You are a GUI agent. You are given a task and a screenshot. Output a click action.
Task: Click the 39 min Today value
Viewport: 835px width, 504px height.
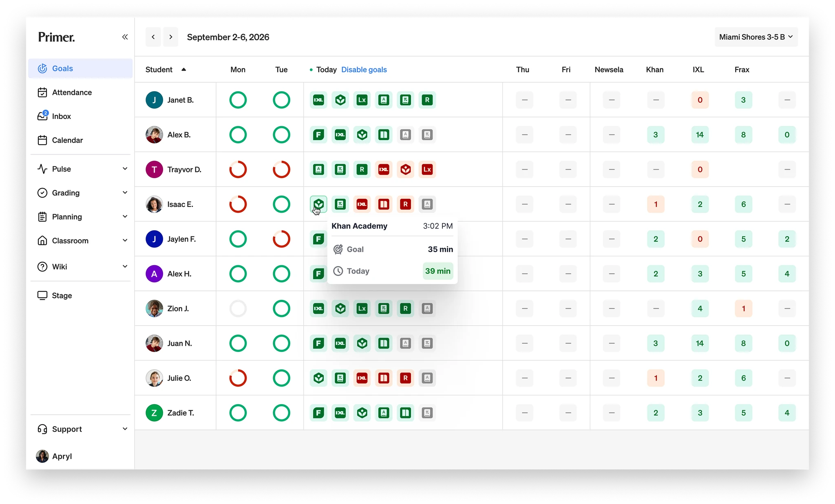point(438,271)
